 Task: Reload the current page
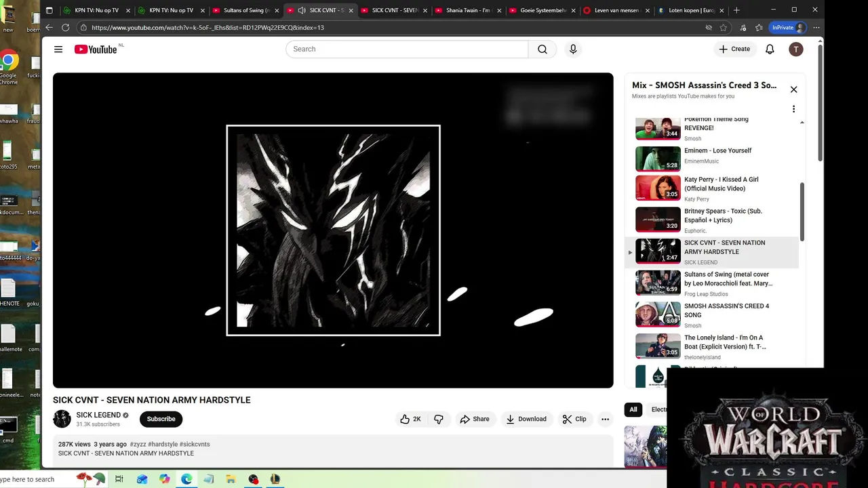(x=66, y=28)
